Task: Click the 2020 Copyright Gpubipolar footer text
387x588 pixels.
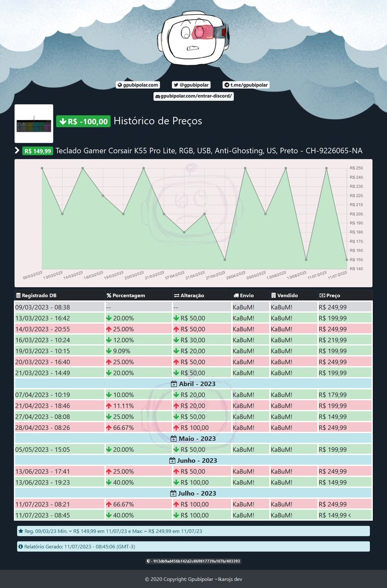Action: (193, 579)
